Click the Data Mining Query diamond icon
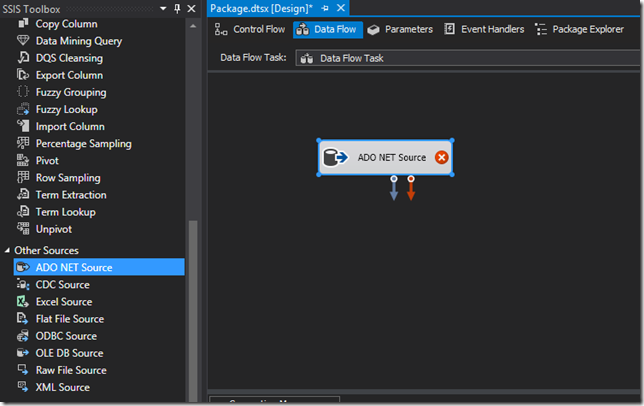This screenshot has height=406, width=644. pos(23,40)
